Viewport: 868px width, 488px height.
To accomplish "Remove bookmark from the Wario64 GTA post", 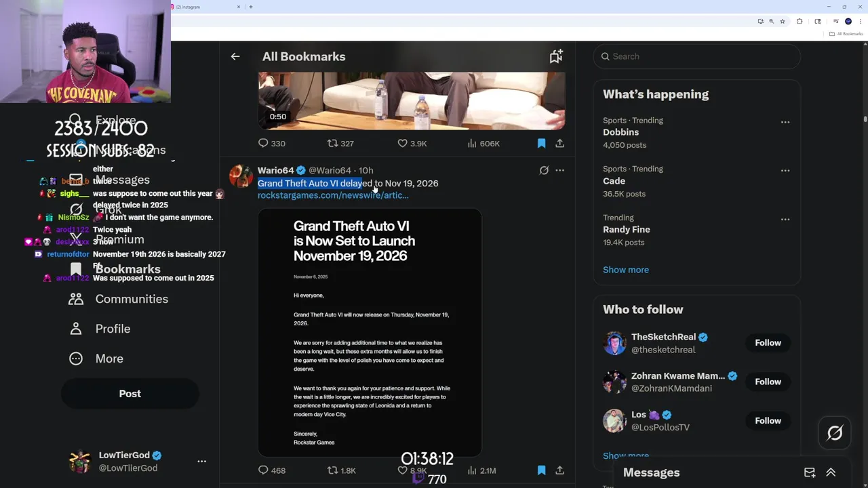I will 541,470.
